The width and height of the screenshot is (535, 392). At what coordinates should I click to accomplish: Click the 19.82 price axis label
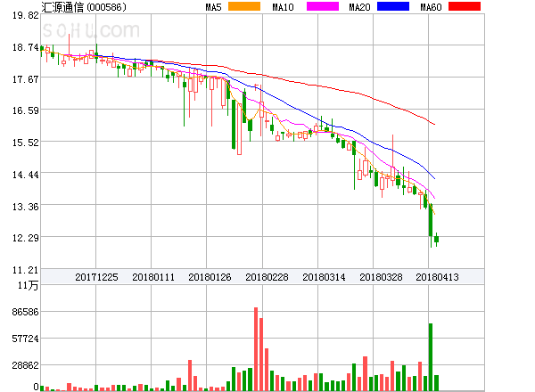pos(26,15)
